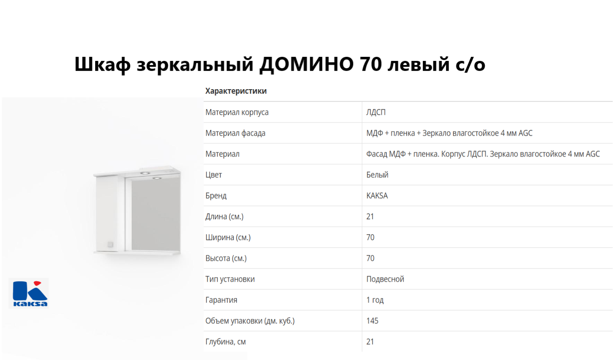615x364 pixels.
Task: Click the 'Материал фасада' label
Action: 235,133
